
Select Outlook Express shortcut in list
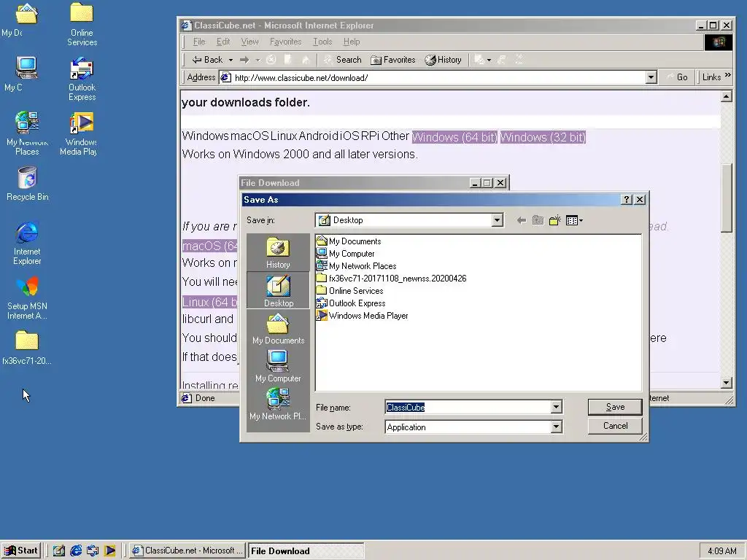pyautogui.click(x=351, y=303)
